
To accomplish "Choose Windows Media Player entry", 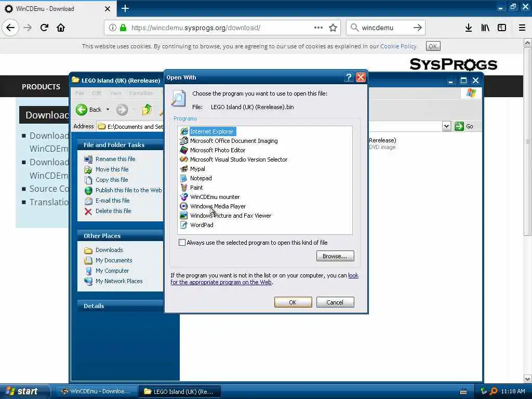I will pos(218,206).
